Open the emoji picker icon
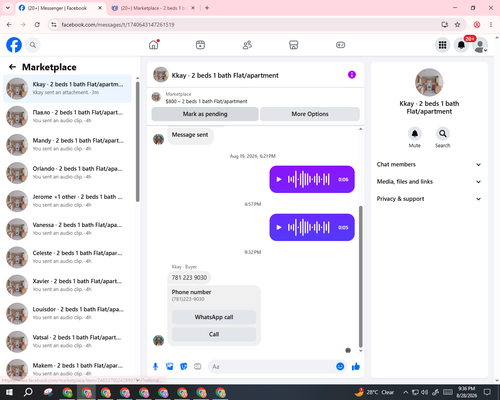This screenshot has width=500, height=400. (340, 367)
